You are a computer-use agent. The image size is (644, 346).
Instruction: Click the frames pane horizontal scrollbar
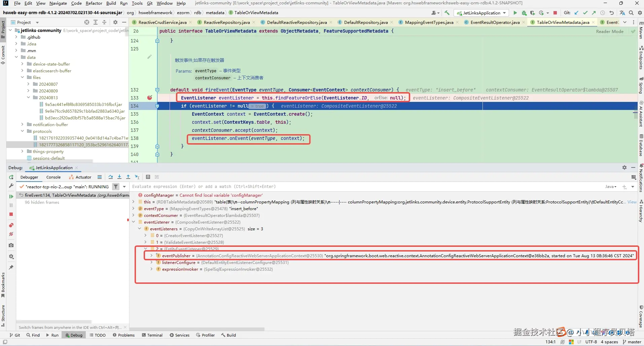[54, 322]
